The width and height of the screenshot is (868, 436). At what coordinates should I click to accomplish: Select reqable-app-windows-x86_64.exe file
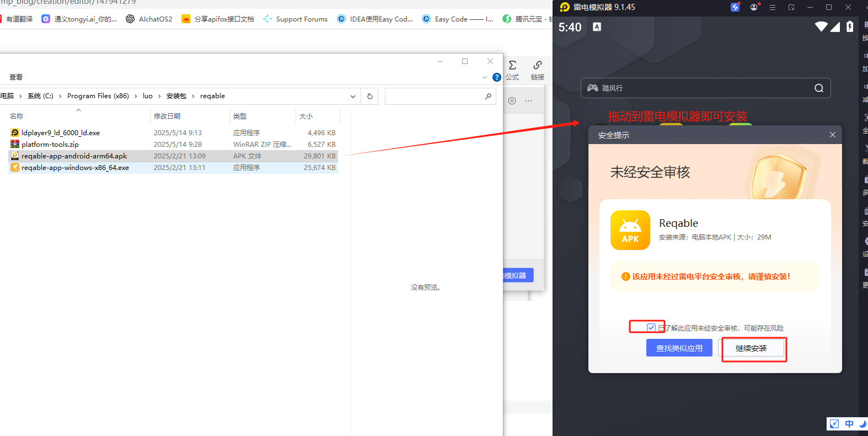75,168
